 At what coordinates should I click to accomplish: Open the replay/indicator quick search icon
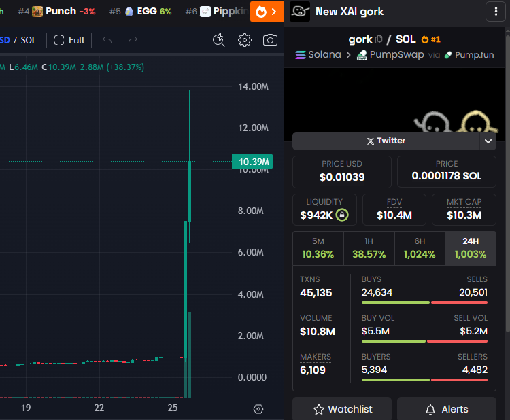point(218,40)
